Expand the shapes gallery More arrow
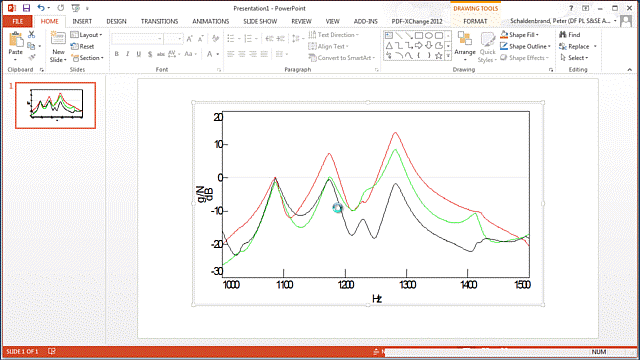 tap(448, 56)
